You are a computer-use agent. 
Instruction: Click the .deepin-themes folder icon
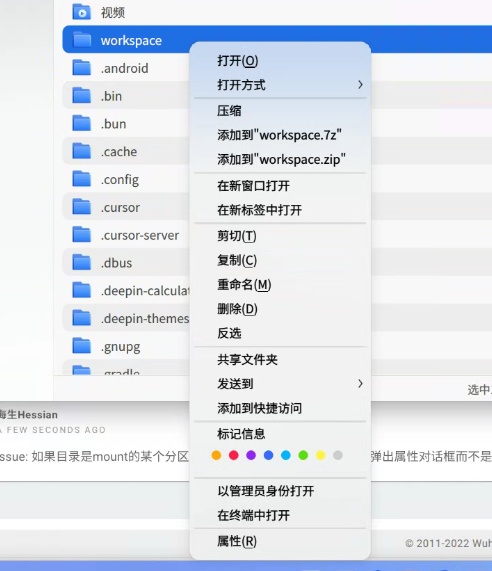(x=82, y=318)
